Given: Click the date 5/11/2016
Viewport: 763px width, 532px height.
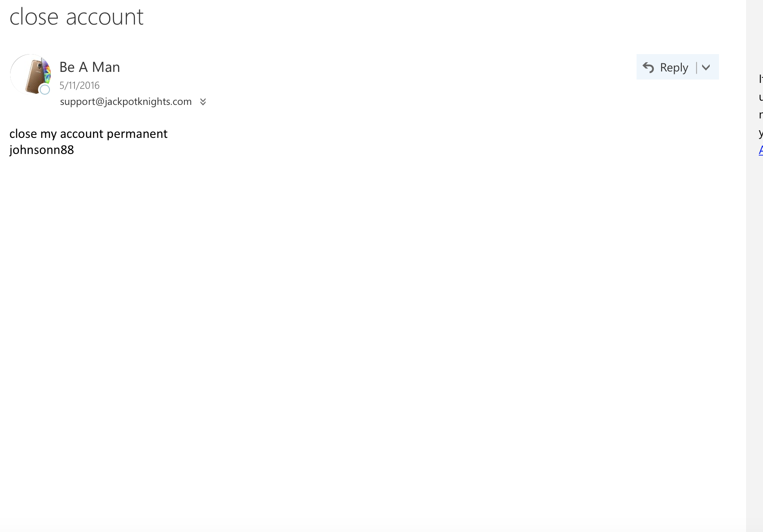Looking at the screenshot, I should (80, 85).
